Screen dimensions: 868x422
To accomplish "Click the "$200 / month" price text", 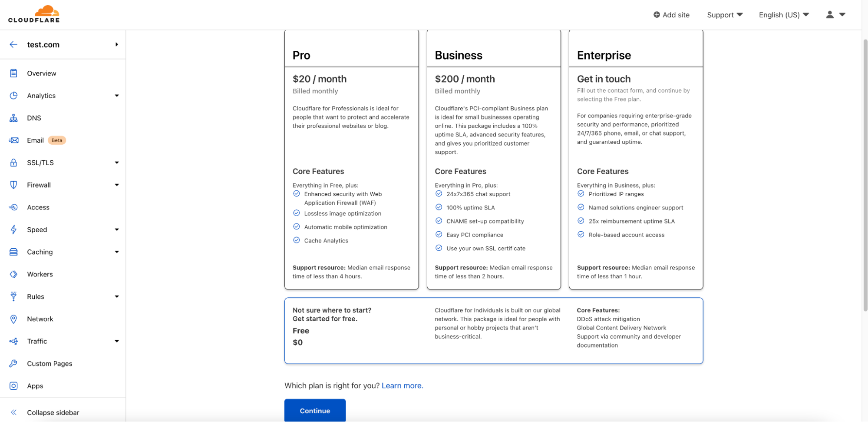I will [465, 79].
